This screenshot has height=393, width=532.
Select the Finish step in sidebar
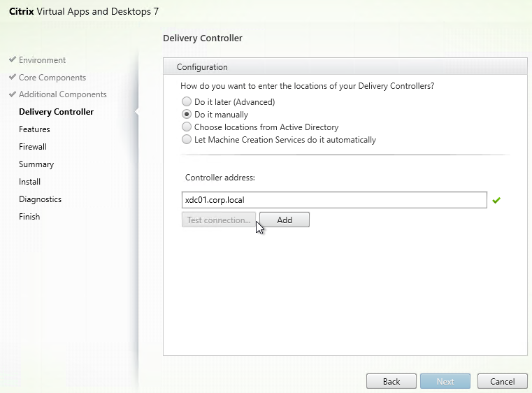29,217
